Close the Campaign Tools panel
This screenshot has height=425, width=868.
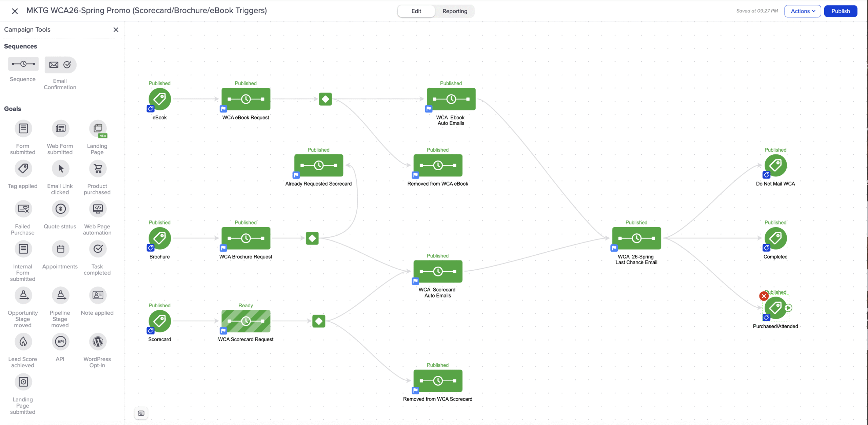tap(116, 30)
